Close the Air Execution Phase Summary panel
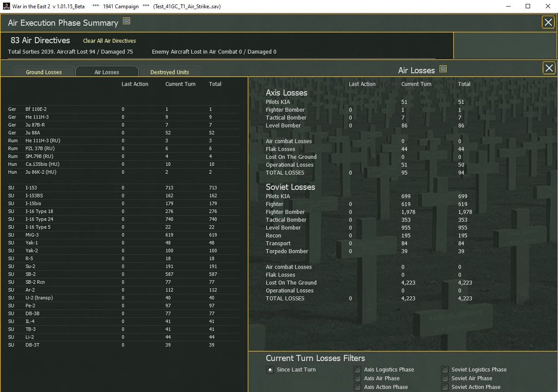Image resolution: width=558 pixels, height=392 pixels. click(548, 22)
